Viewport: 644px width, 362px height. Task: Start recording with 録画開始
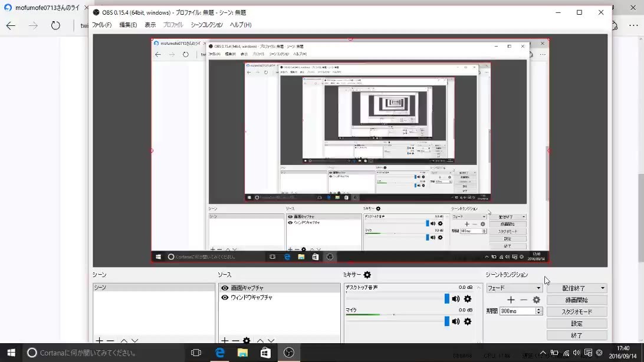click(x=577, y=300)
